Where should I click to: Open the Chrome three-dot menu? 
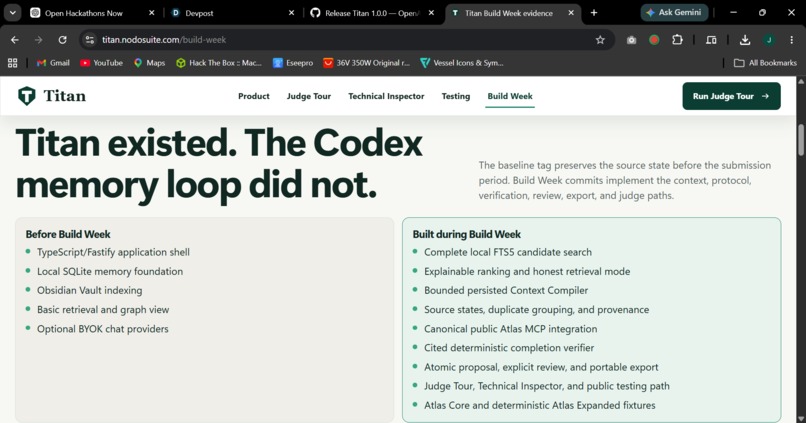792,40
